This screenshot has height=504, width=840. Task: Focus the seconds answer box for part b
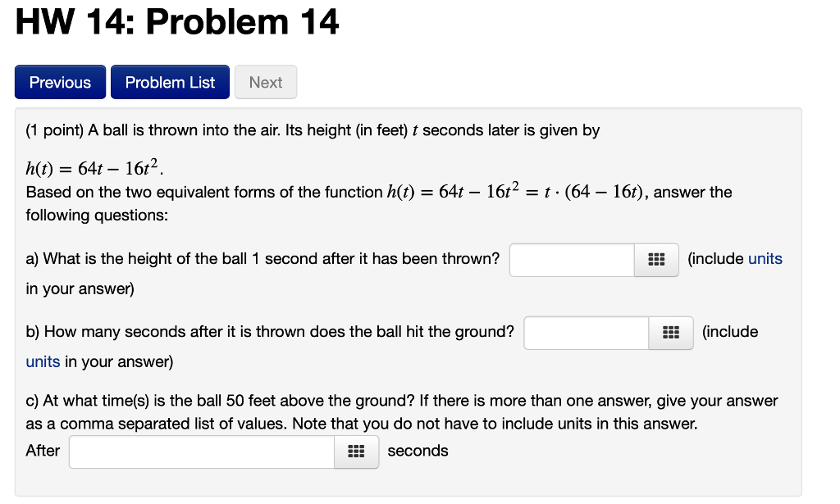point(587,332)
